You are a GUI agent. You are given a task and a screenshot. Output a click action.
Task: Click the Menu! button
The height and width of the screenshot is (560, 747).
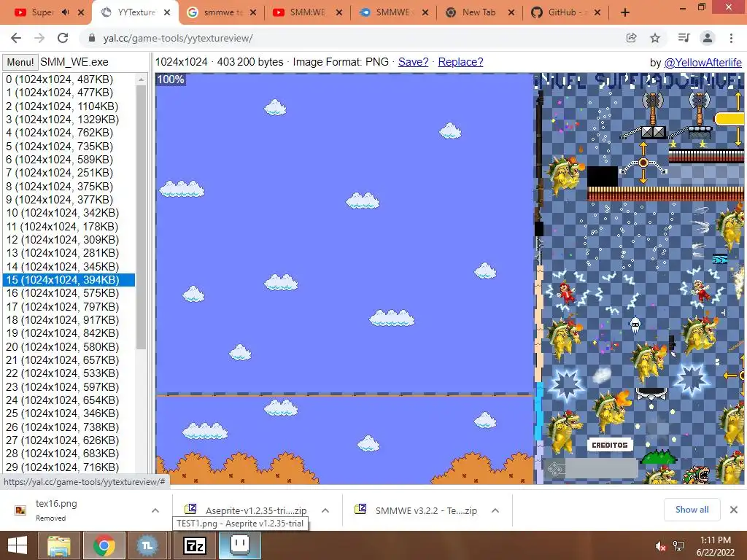coord(20,63)
